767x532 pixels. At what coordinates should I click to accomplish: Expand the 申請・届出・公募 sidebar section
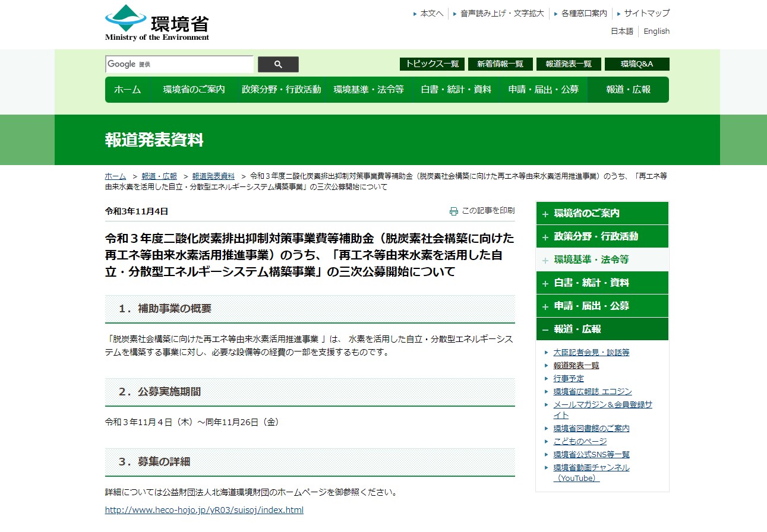pyautogui.click(x=602, y=306)
